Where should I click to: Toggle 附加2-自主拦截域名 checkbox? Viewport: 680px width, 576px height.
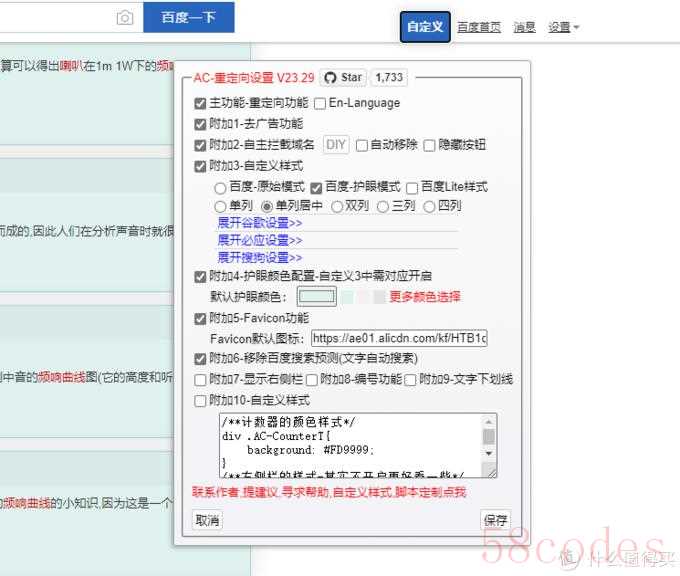click(200, 145)
